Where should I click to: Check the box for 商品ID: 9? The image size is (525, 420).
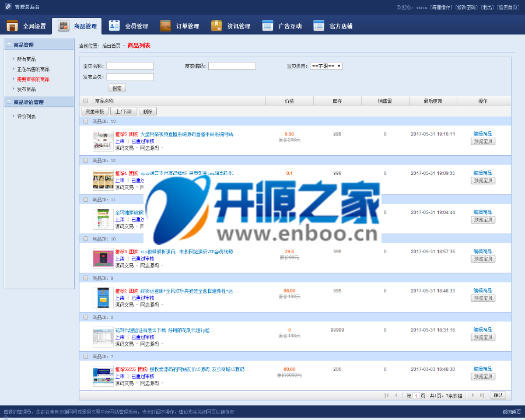click(86, 278)
